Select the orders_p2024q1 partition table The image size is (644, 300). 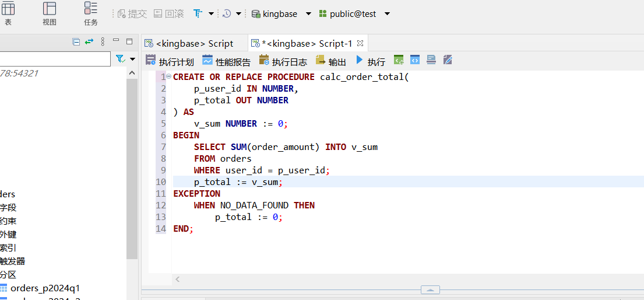coord(45,288)
